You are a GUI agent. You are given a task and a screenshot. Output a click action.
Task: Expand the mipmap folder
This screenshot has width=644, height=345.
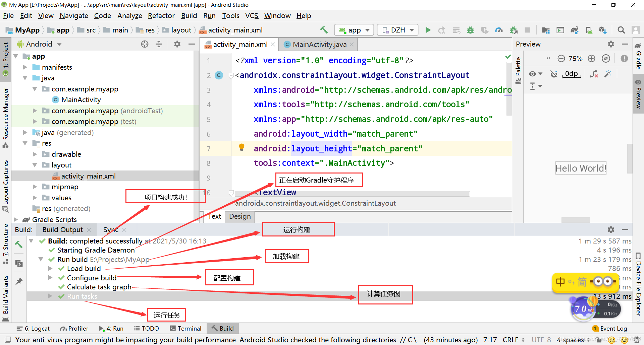coord(35,187)
